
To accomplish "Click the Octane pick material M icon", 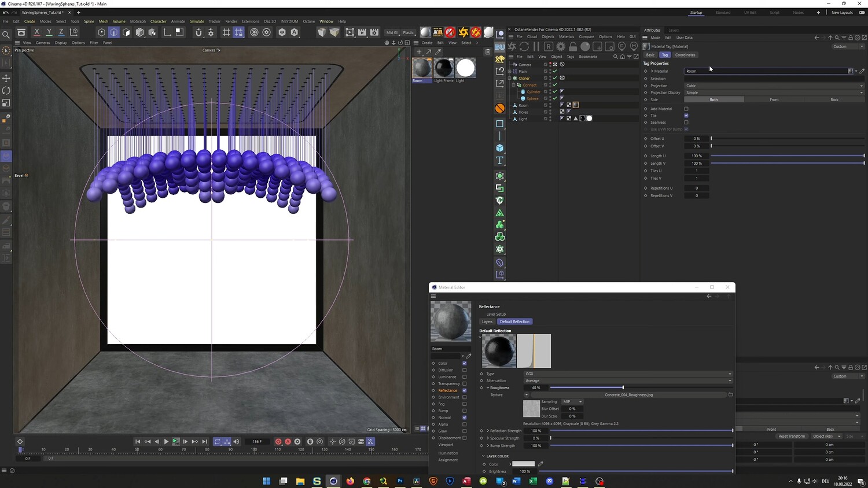I will 634,46.
